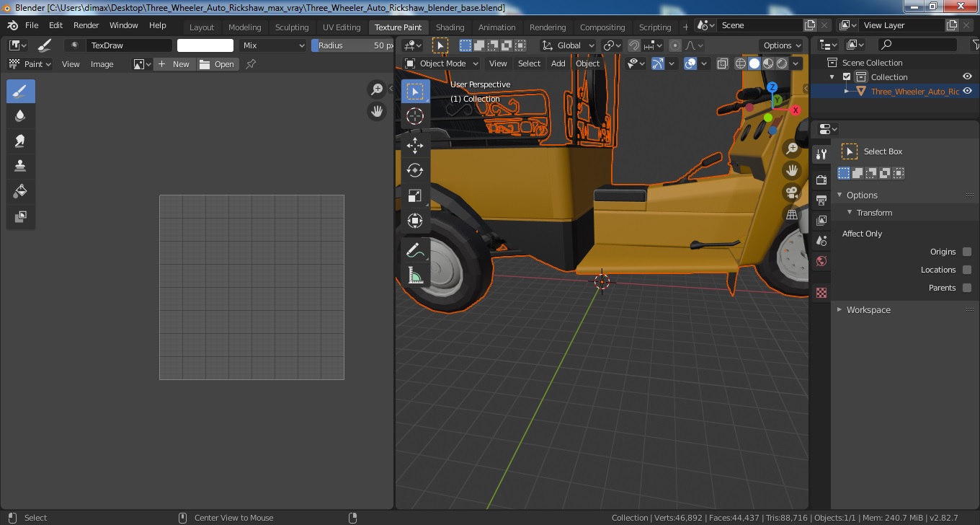Activate the Transform tool in viewport
Image resolution: width=980 pixels, height=525 pixels.
pyautogui.click(x=415, y=221)
